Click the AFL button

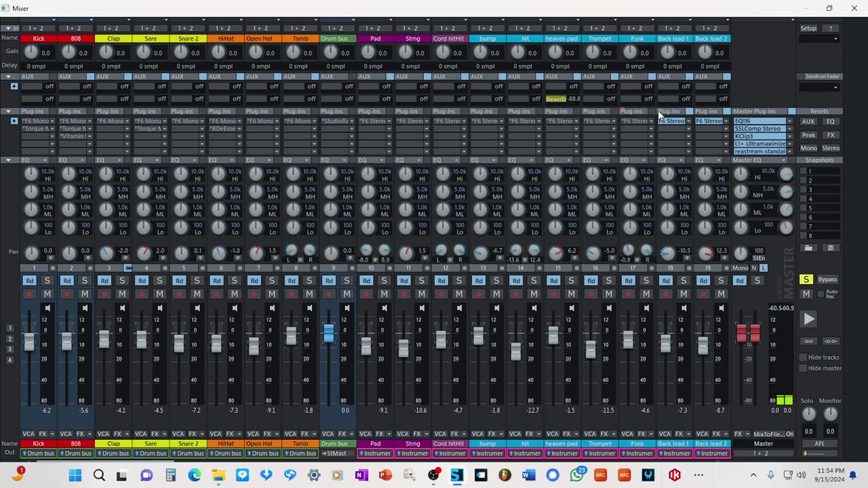click(819, 444)
